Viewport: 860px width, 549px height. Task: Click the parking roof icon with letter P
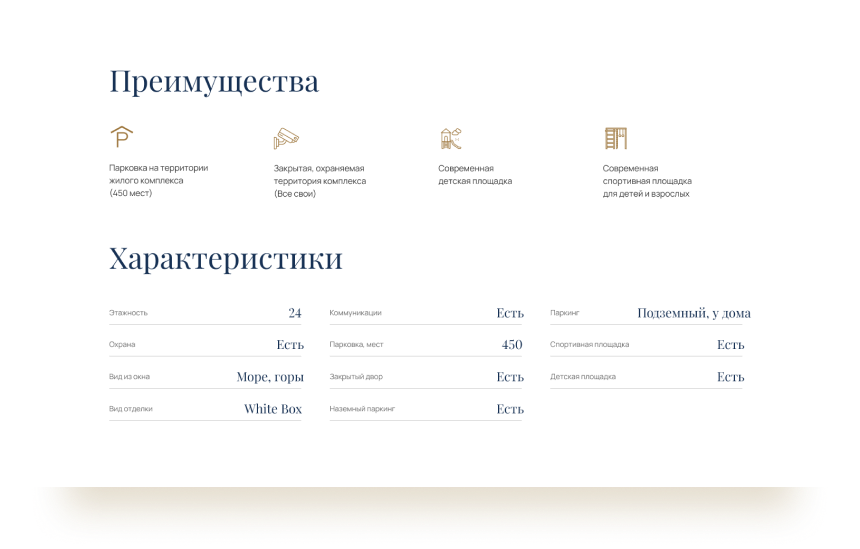pos(121,137)
